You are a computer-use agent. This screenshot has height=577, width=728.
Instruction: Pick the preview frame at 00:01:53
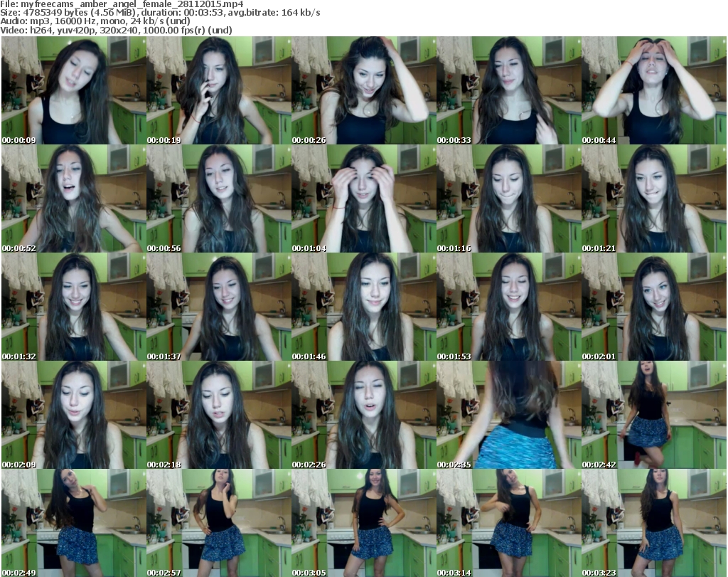(509, 307)
